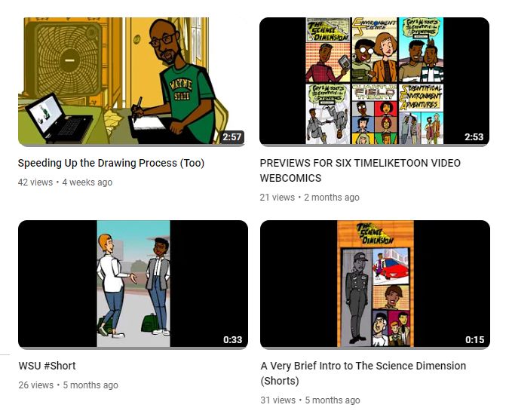Viewport: 509px width, 420px height.
Task: Open the Science Dimension Shorts video thumbnail
Action: (x=375, y=284)
